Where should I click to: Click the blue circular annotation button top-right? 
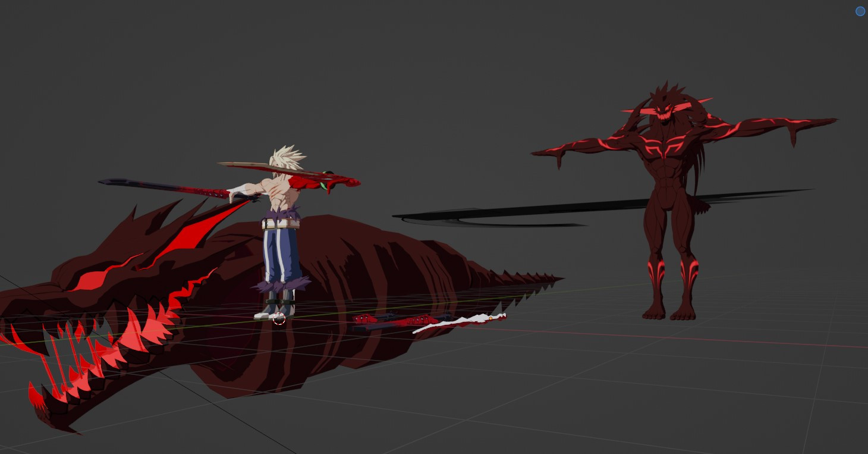click(860, 11)
